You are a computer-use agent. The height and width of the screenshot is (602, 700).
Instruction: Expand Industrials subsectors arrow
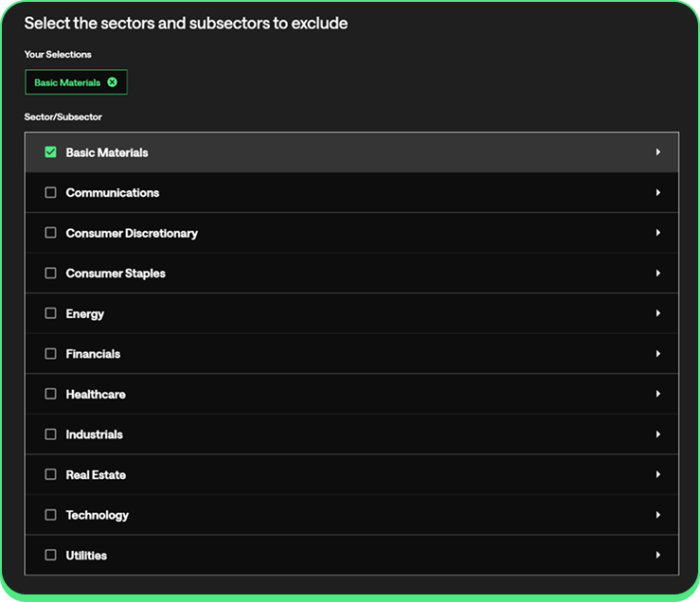(x=658, y=434)
